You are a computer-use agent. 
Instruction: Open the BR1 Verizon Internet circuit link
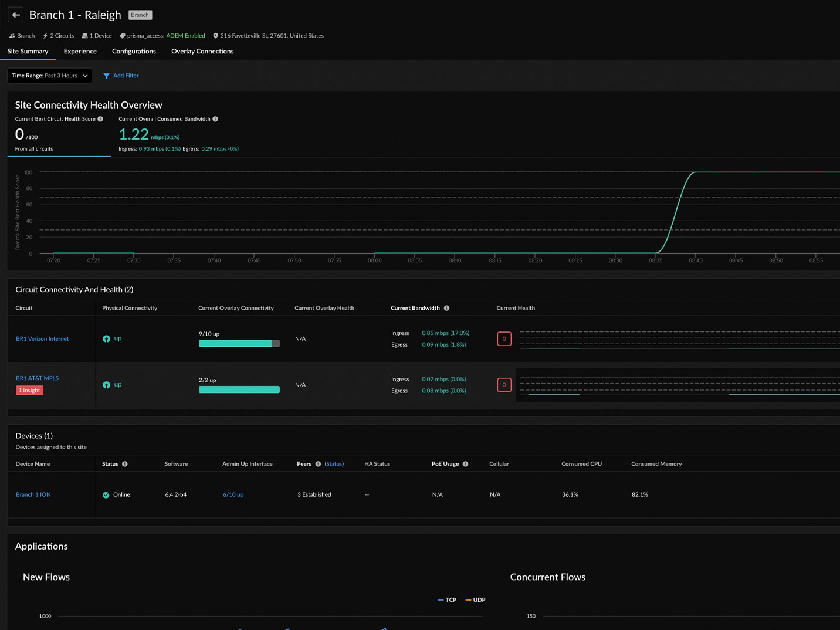pyautogui.click(x=42, y=339)
